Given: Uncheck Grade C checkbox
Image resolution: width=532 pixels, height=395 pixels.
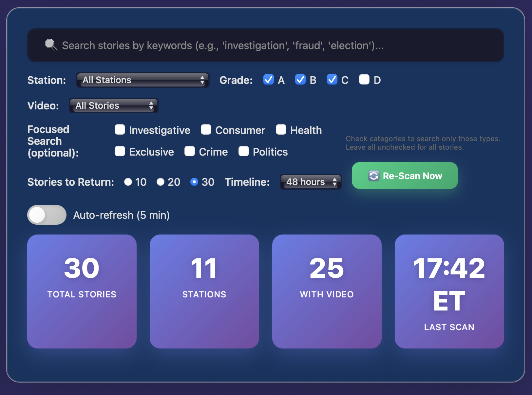Looking at the screenshot, I should pos(332,80).
